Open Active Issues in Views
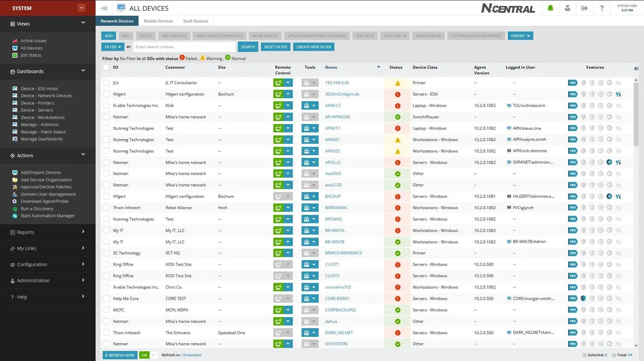This screenshot has width=644, height=361. click(x=33, y=41)
